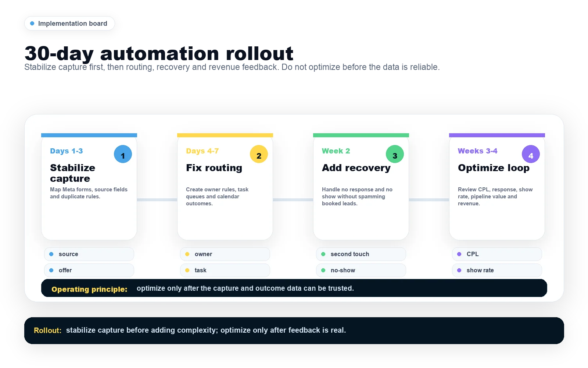Click 'Review CPL, response, show rate' description
The image size is (588, 368).
coord(495,197)
